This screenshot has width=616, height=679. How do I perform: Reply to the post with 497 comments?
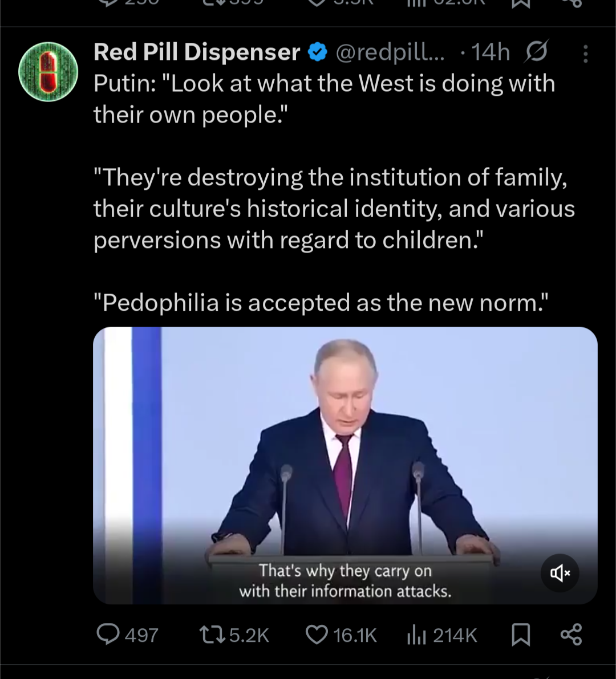coord(127,635)
